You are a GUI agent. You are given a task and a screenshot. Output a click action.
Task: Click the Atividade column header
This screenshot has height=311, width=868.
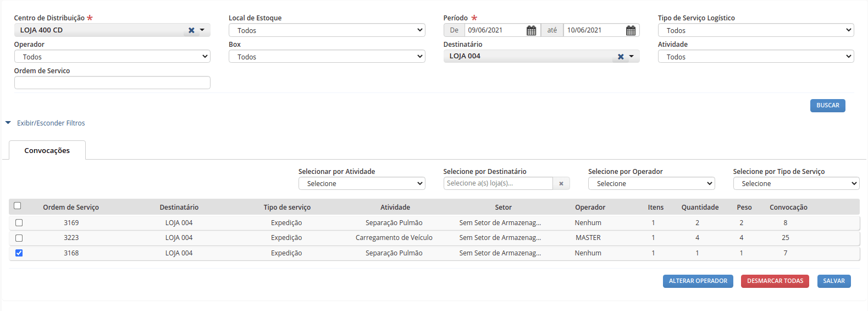pos(395,208)
